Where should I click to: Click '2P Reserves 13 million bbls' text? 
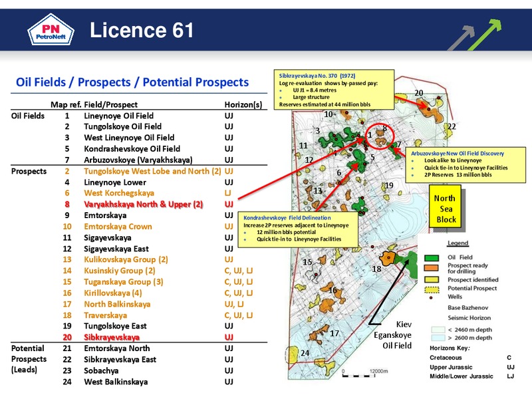click(458, 175)
